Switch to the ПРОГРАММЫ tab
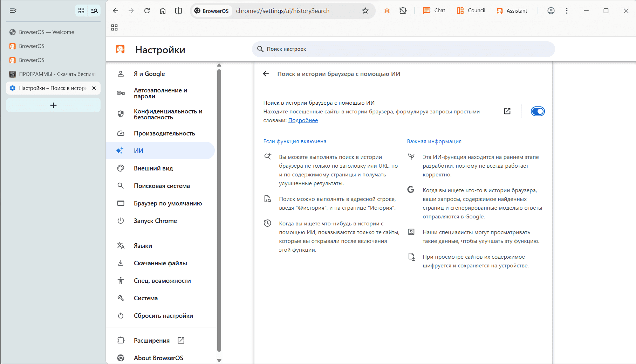Viewport: 636px width, 364px height. (x=53, y=74)
